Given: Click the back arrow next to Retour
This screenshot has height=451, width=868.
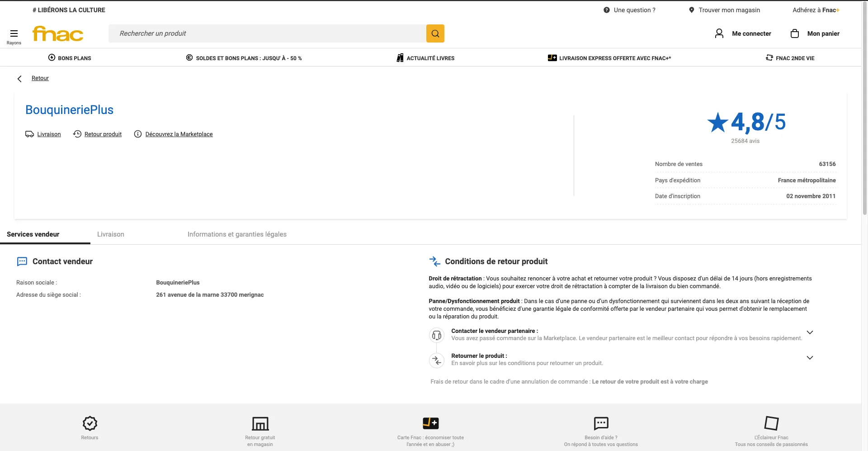Looking at the screenshot, I should (19, 79).
